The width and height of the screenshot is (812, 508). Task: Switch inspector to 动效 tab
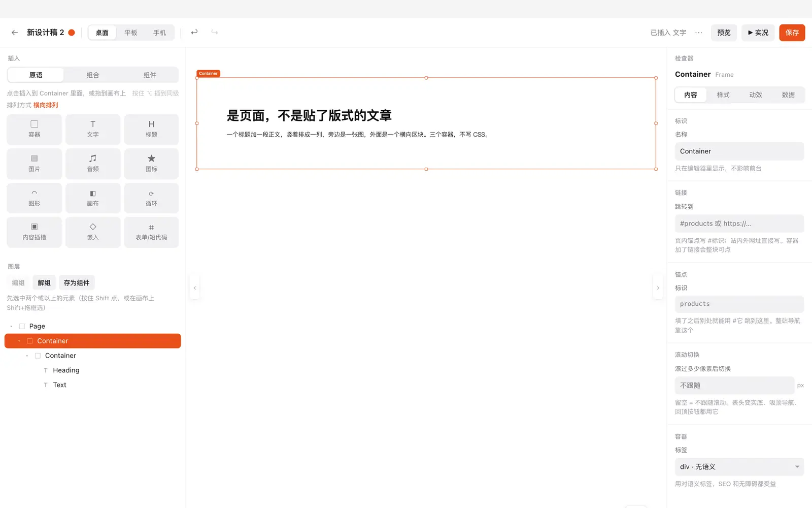pyautogui.click(x=756, y=95)
